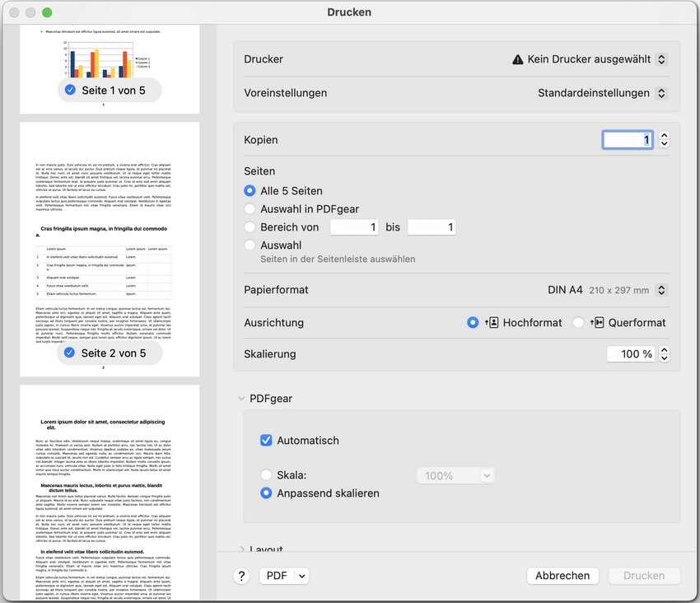700x603 pixels.
Task: Increase Kopien with the up stepper arrow
Action: (664, 135)
